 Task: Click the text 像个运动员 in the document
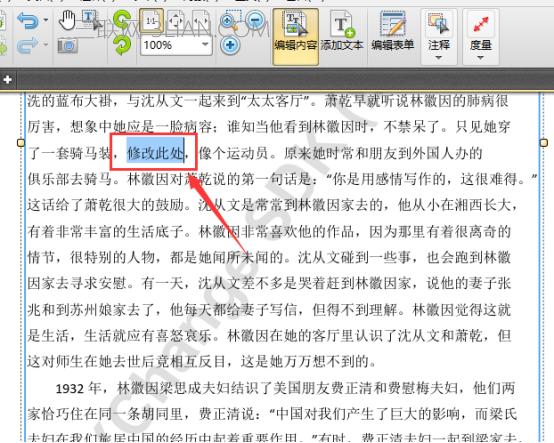click(233, 153)
